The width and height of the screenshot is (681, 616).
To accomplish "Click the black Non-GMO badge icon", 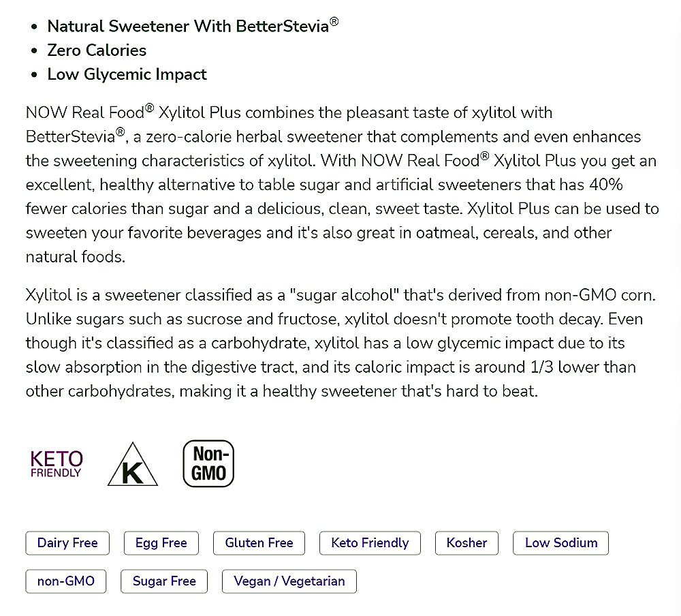I will pos(208,464).
